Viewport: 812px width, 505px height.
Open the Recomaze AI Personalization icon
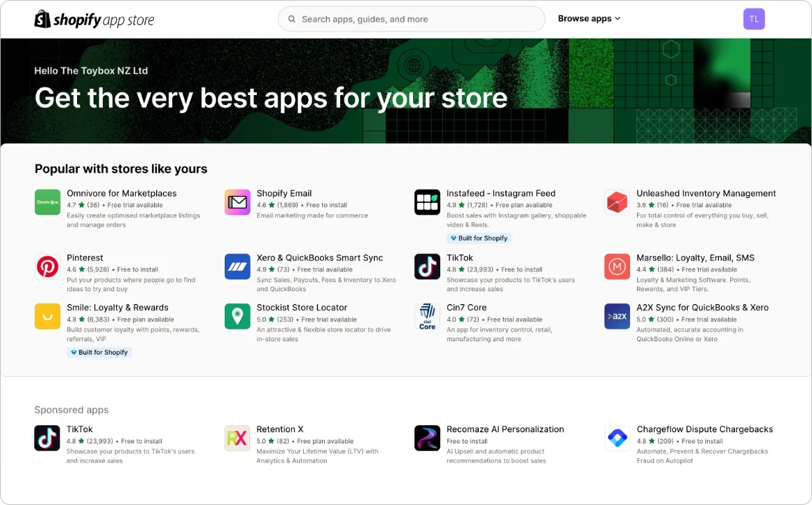click(x=427, y=439)
